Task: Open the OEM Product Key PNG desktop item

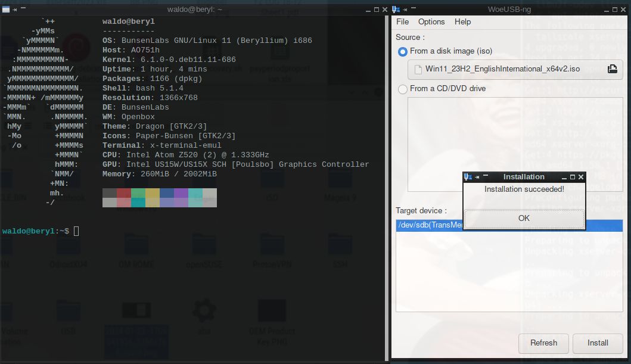Action: point(272,310)
